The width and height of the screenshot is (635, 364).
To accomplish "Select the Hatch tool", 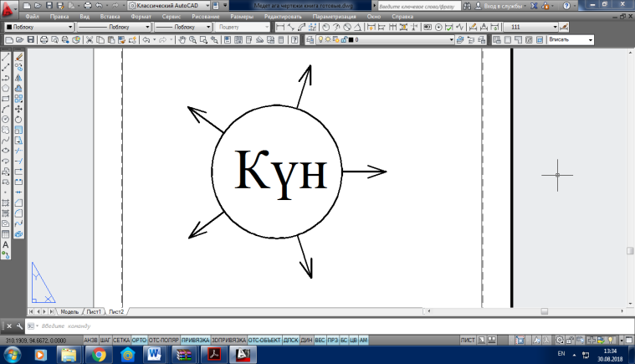I will (x=6, y=203).
